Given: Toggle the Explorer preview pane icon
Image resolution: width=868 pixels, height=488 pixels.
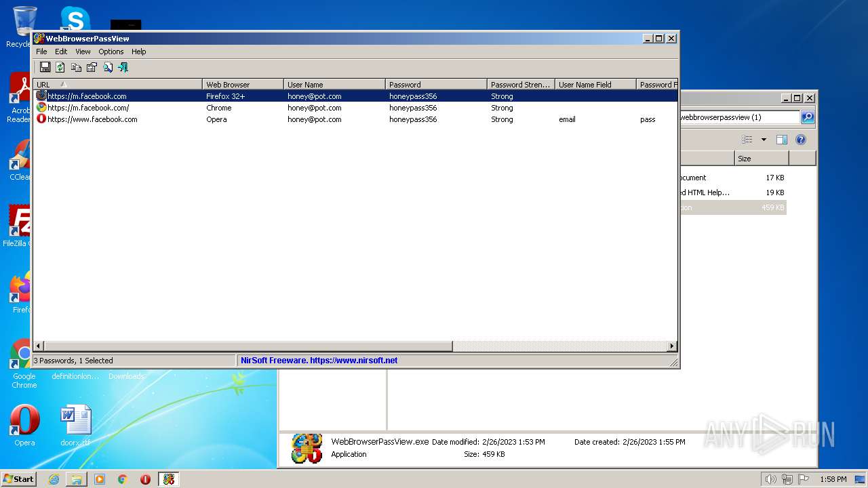Looking at the screenshot, I should [x=781, y=140].
